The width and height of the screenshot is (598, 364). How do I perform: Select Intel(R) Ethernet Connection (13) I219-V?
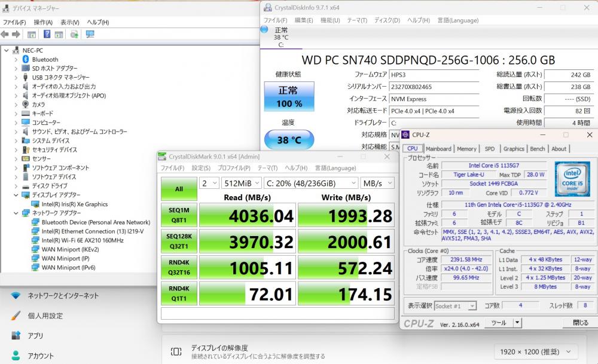pyautogui.click(x=93, y=231)
